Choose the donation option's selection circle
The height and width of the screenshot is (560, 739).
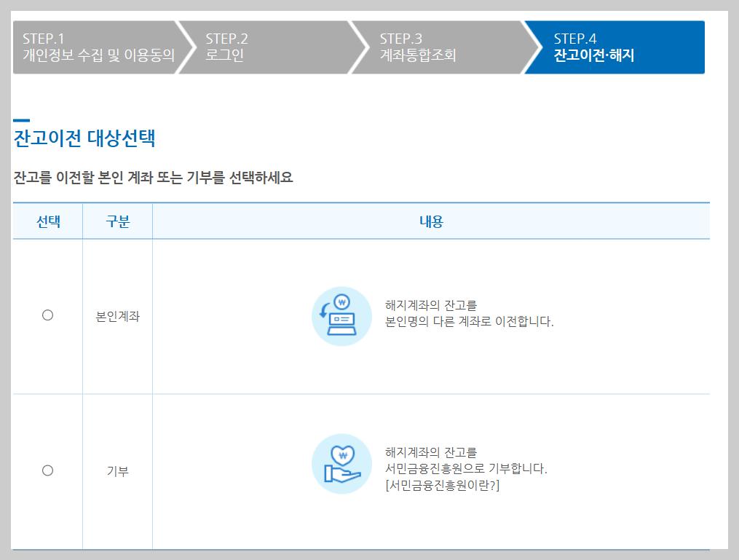tap(47, 470)
